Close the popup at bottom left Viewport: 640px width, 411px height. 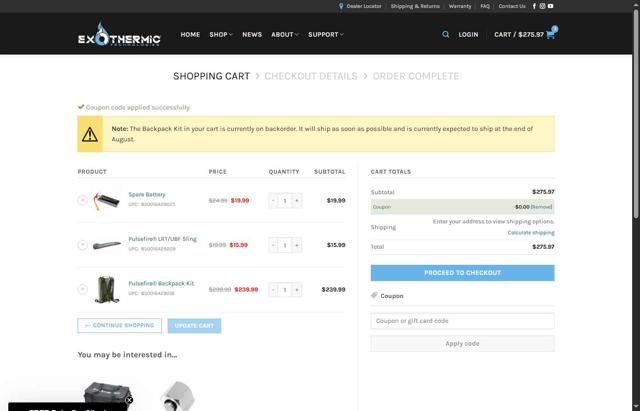[129, 400]
